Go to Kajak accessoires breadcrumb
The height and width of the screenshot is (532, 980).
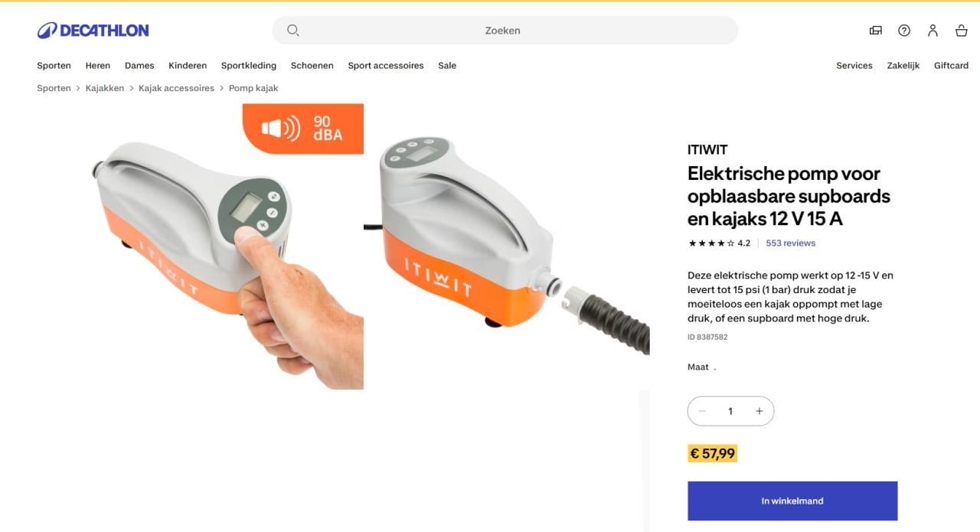pos(176,88)
